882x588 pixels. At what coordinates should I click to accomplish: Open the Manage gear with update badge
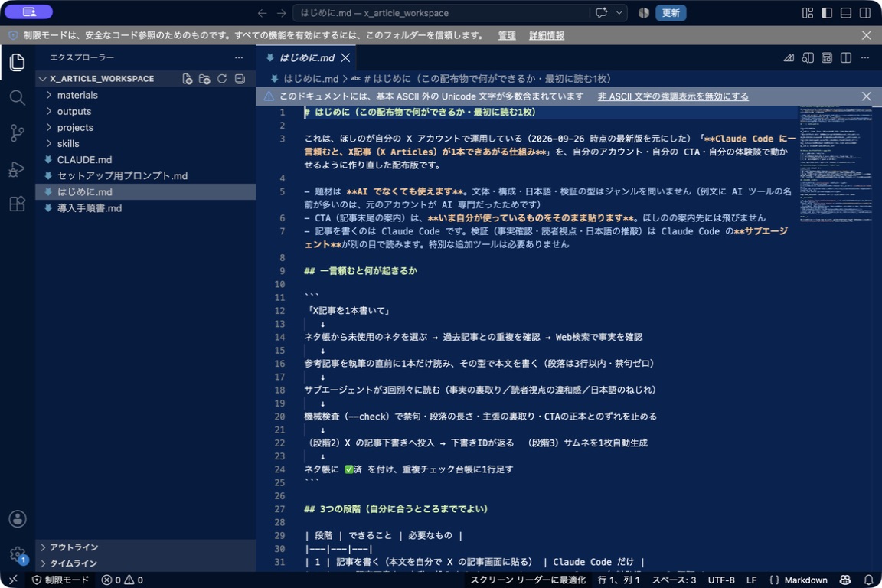click(x=18, y=555)
